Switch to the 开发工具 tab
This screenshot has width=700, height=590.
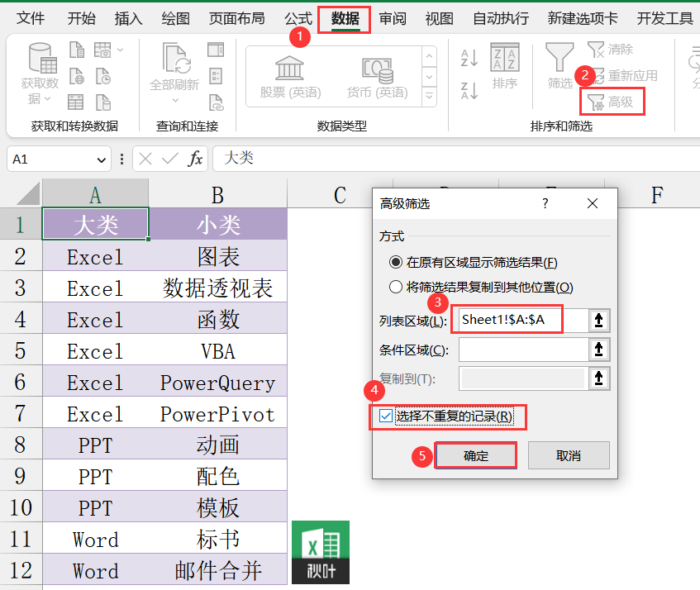coord(664,18)
